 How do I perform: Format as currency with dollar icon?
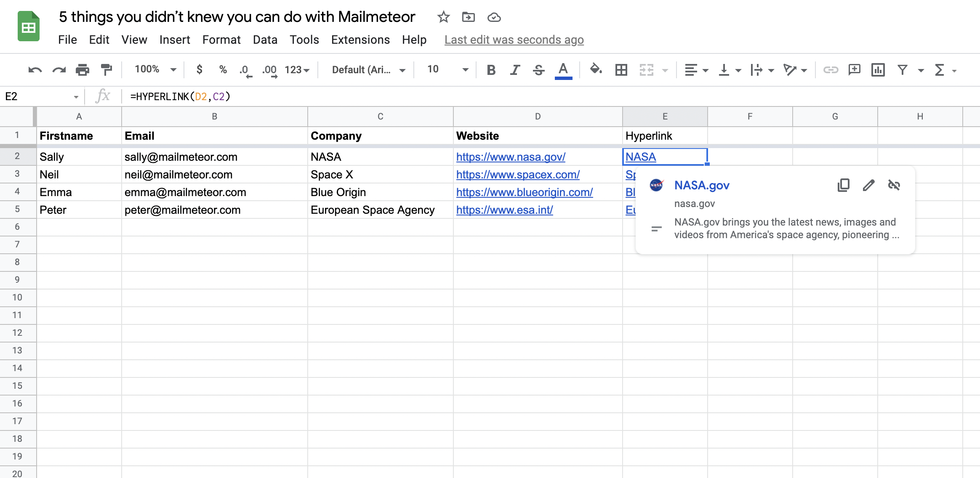(200, 69)
